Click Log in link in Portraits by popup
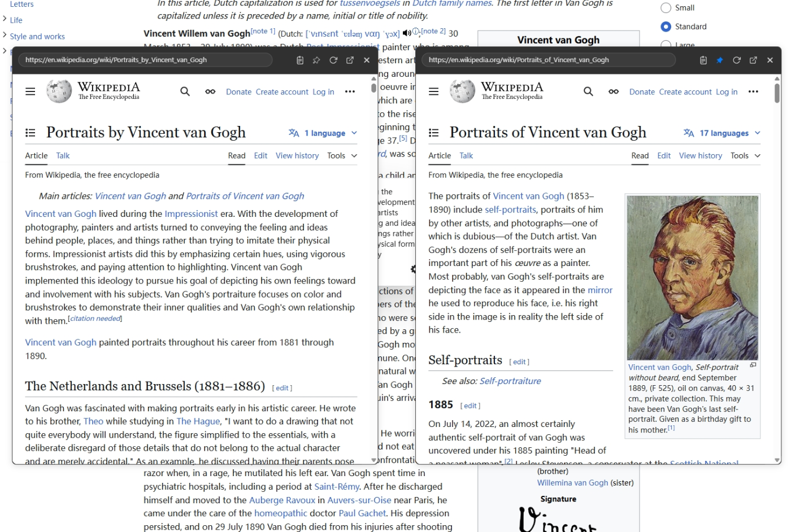 (x=323, y=92)
